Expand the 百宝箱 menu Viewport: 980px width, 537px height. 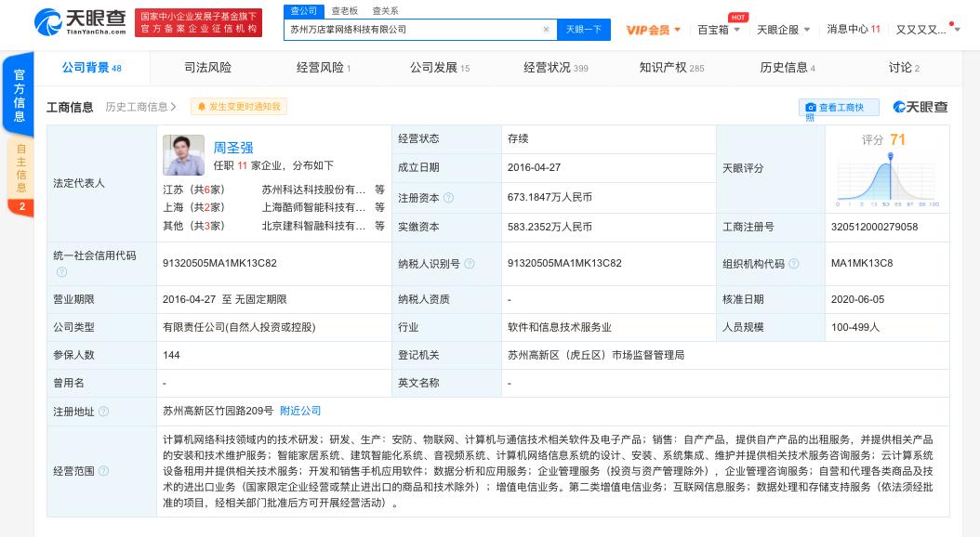(x=719, y=30)
